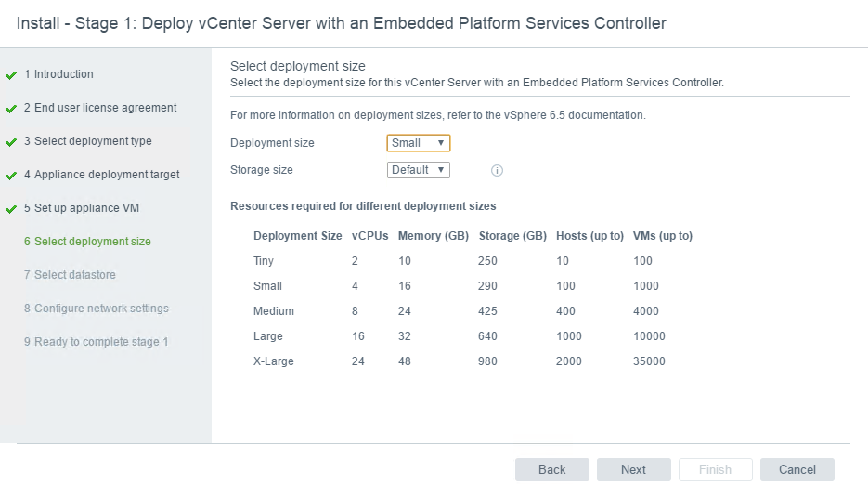The width and height of the screenshot is (868, 486).
Task: Click the green checkmark beside Introduction
Action: click(x=11, y=75)
